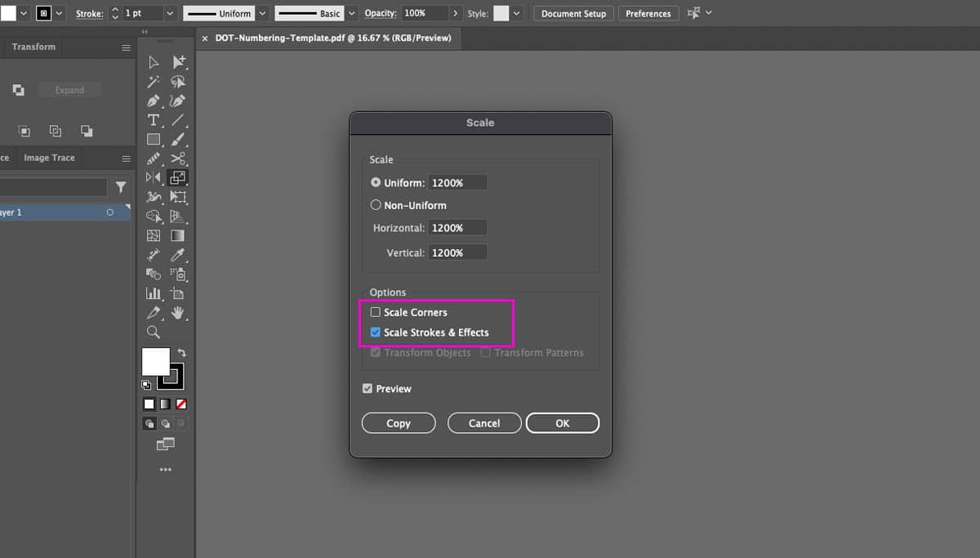Select the Line Segment tool
This screenshot has height=558, width=980.
pos(178,120)
